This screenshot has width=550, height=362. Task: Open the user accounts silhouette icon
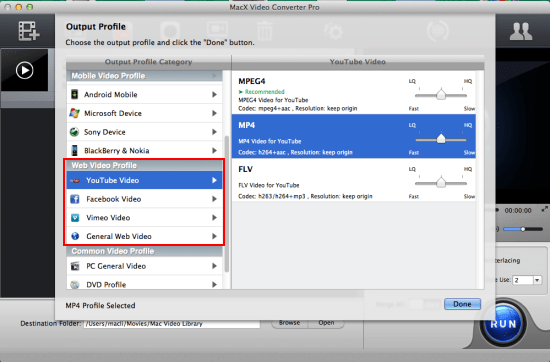[x=521, y=32]
